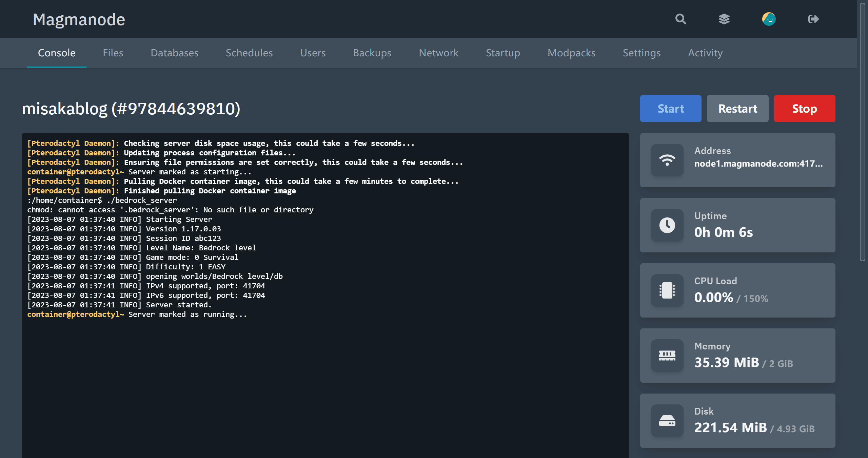Open account via the avatar icon
868x458 pixels.
click(769, 19)
